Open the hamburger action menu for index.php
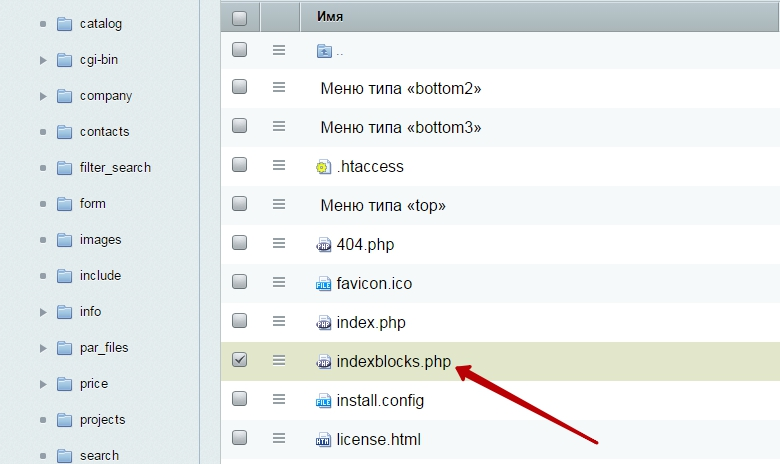 (x=279, y=322)
